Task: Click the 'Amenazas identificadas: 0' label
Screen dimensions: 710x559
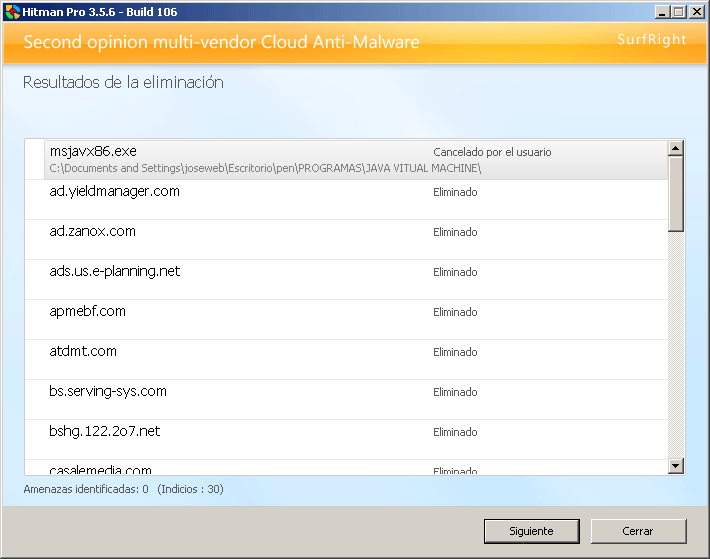Action: (86, 489)
